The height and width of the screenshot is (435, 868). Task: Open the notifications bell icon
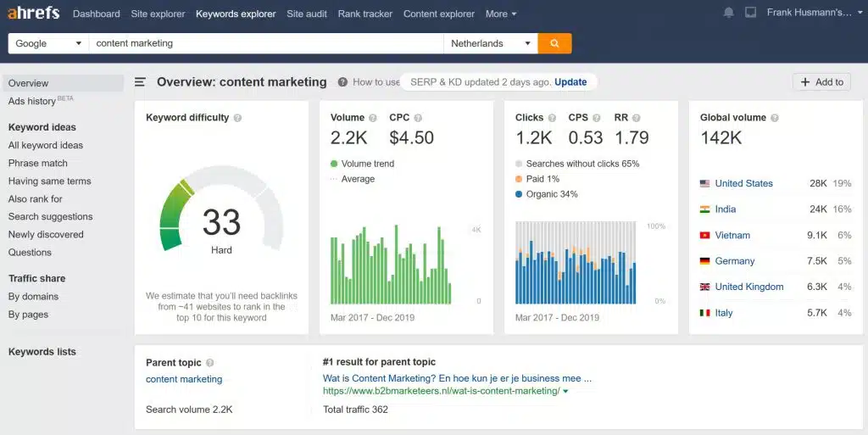729,14
